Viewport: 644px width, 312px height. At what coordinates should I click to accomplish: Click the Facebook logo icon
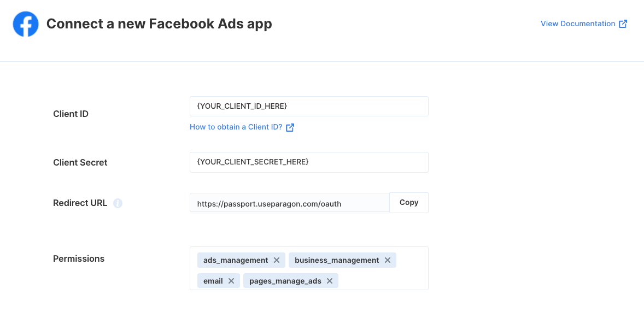pyautogui.click(x=26, y=24)
